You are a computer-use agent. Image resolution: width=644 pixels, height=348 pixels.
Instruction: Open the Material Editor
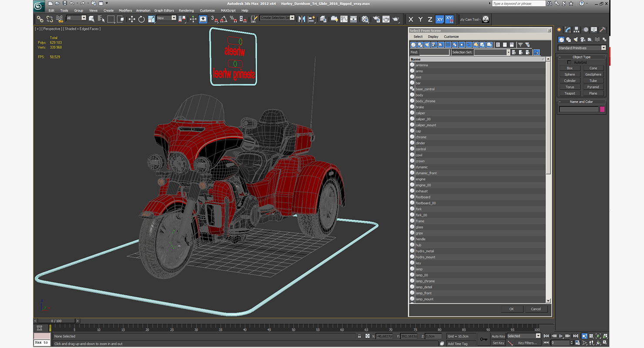pyautogui.click(x=365, y=19)
